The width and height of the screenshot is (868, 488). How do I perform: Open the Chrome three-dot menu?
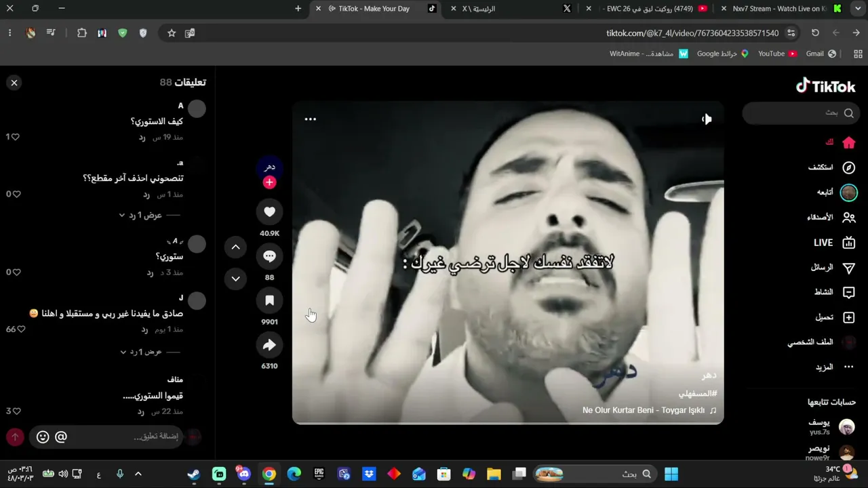[x=9, y=33]
